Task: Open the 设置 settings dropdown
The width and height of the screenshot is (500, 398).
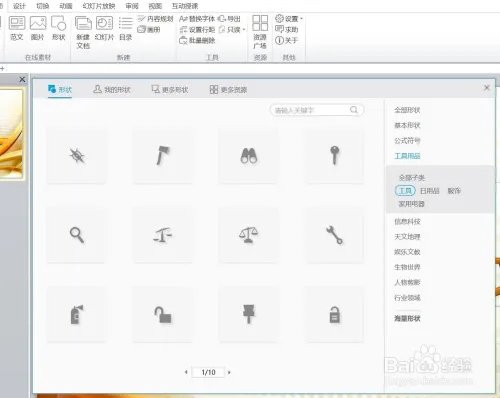Action: tap(289, 19)
